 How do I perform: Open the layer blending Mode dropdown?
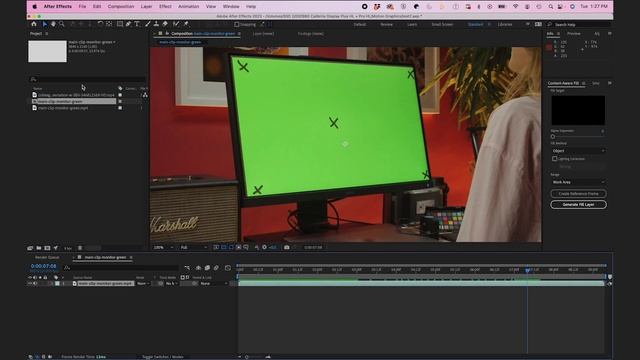click(143, 283)
